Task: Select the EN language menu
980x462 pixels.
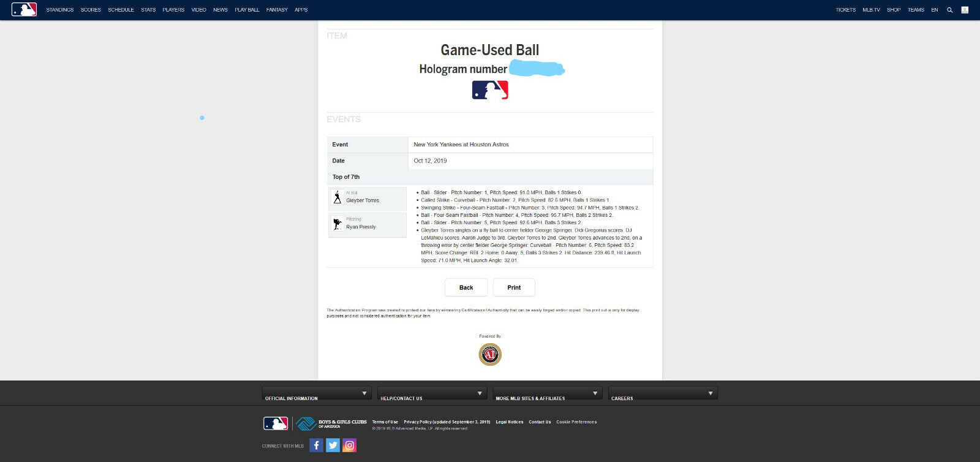Action: coord(934,10)
